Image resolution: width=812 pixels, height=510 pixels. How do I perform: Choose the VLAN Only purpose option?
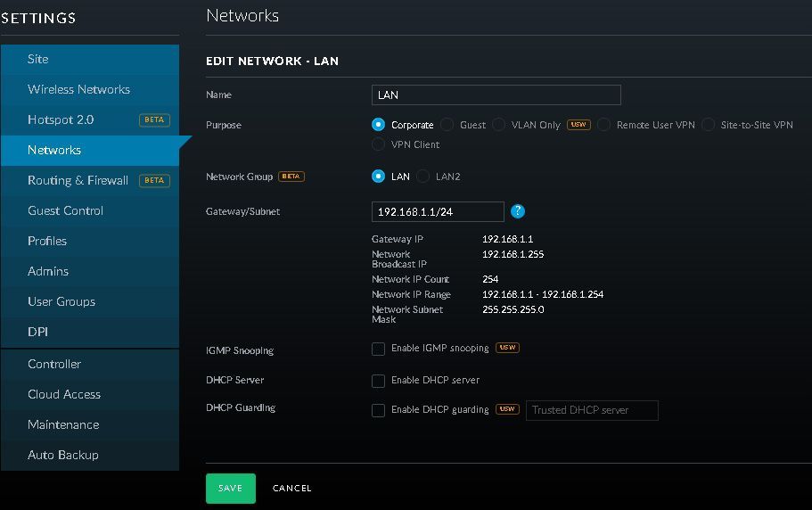pyautogui.click(x=499, y=125)
